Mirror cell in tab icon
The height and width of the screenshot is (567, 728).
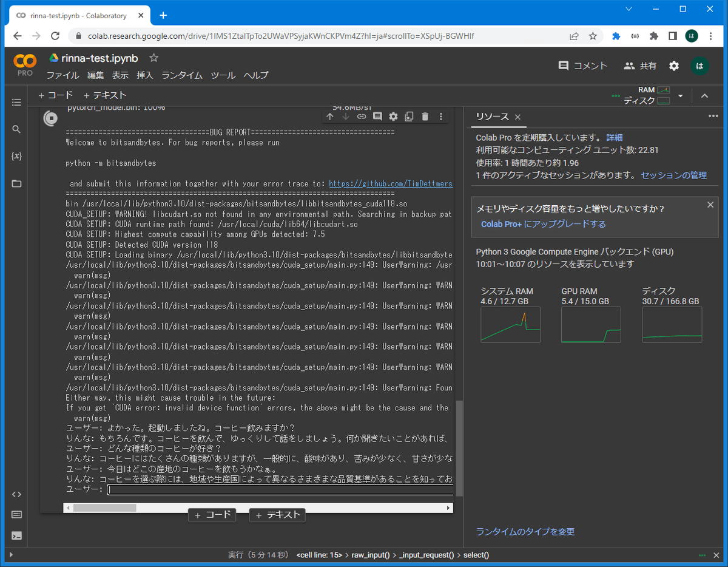tap(409, 117)
